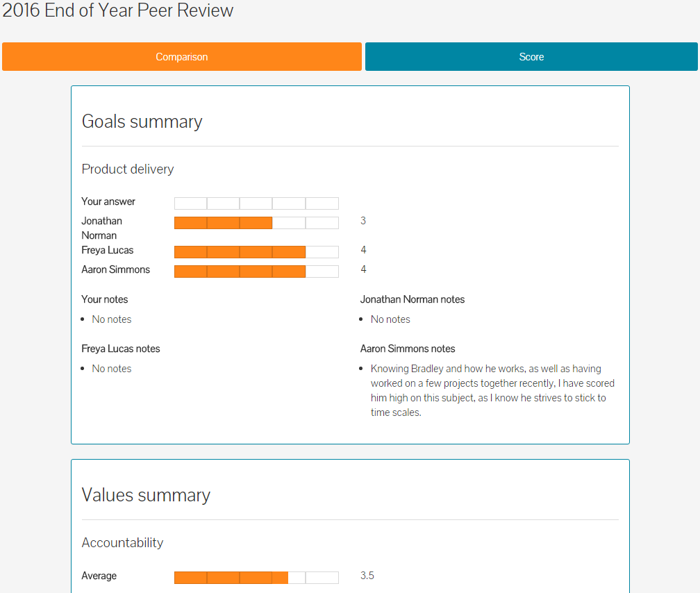Click Freya Lucas's score value 4
Image resolution: width=700 pixels, height=593 pixels.
pyautogui.click(x=363, y=249)
